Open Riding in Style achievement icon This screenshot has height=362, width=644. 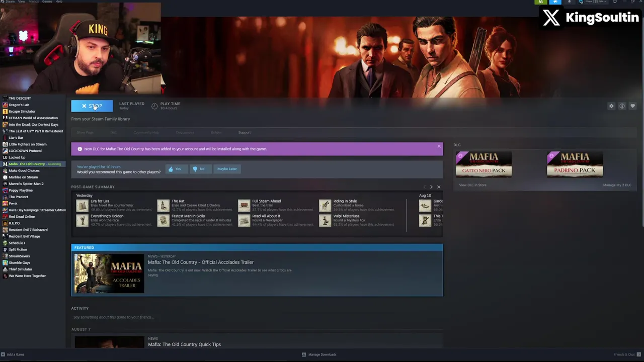pos(325,205)
